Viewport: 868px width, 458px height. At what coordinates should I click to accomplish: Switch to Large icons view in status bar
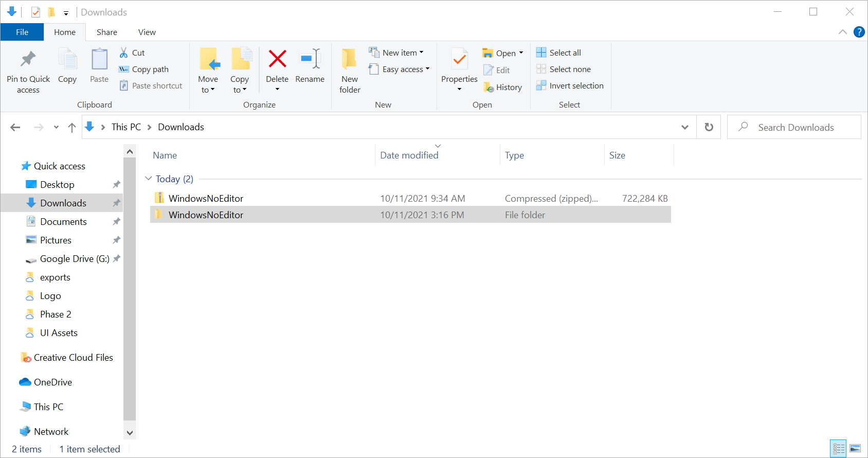(x=855, y=449)
